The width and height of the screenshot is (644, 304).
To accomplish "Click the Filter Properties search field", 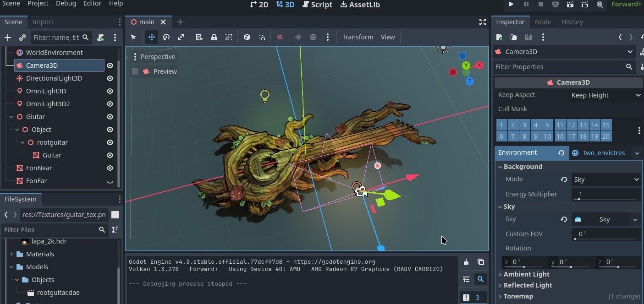I will [x=559, y=67].
